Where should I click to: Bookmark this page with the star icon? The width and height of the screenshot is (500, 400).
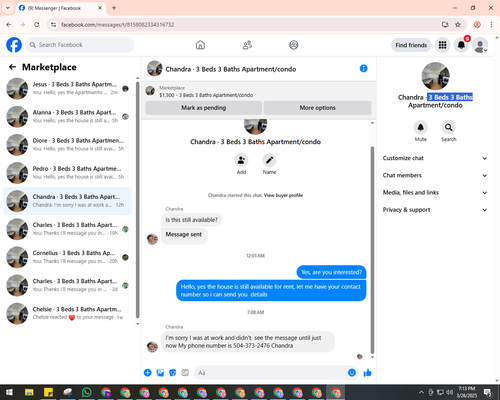(458, 25)
